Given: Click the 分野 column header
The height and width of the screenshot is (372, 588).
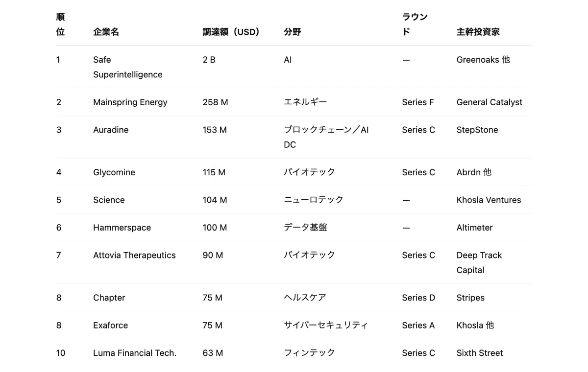Looking at the screenshot, I should [293, 32].
